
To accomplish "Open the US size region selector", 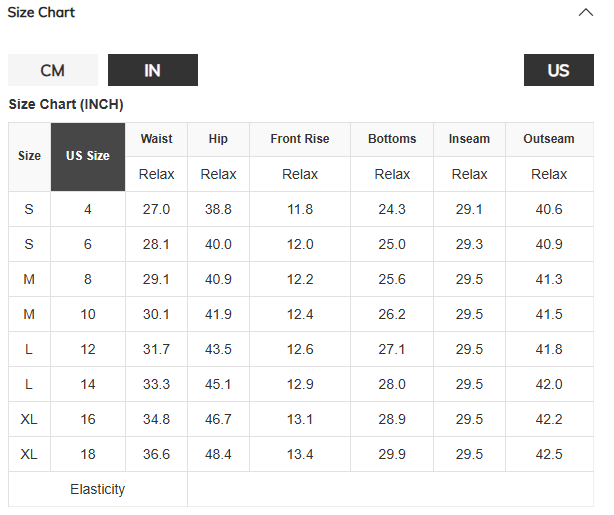I will (559, 70).
